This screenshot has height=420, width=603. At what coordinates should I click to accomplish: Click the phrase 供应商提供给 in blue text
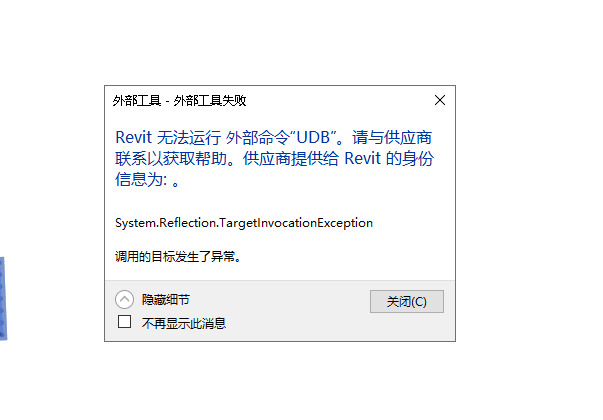[x=291, y=158]
